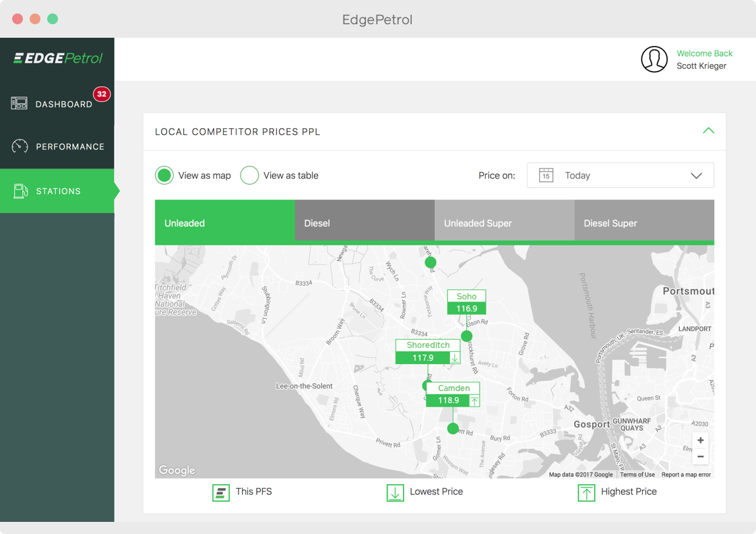Click the Lowest Price down-arrow legend icon
This screenshot has width=756, height=534.
pos(395,492)
